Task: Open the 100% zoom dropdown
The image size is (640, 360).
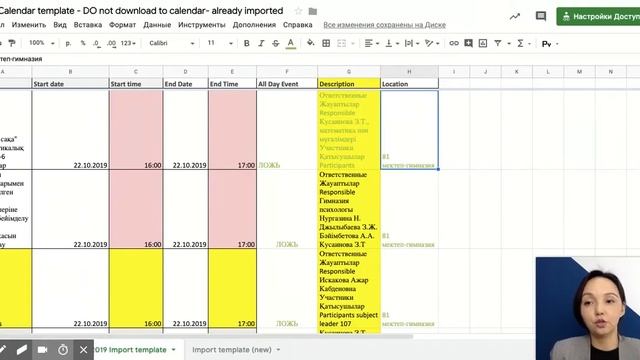Action: [42, 43]
